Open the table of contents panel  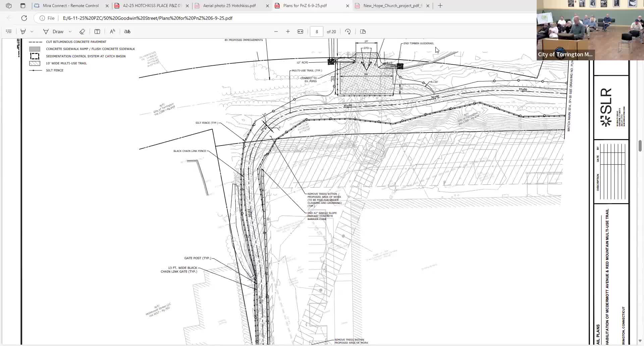(9, 32)
